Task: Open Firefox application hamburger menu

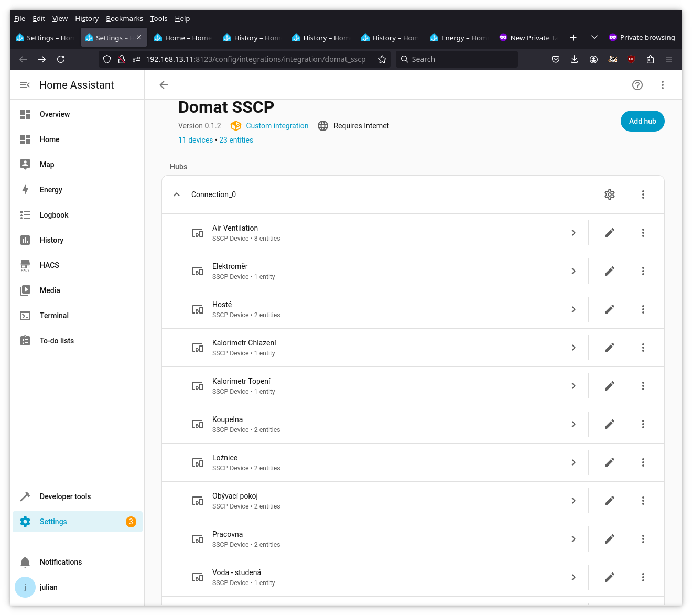Action: 669,59
